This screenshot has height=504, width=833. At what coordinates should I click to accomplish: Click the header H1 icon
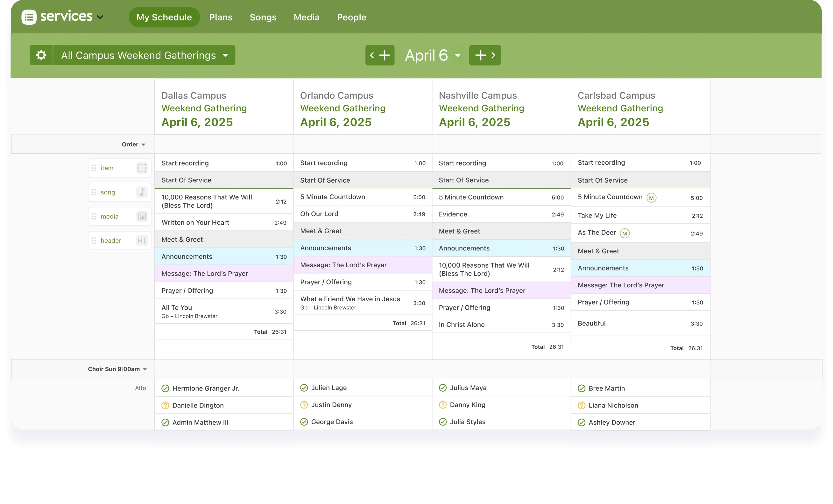pos(142,240)
